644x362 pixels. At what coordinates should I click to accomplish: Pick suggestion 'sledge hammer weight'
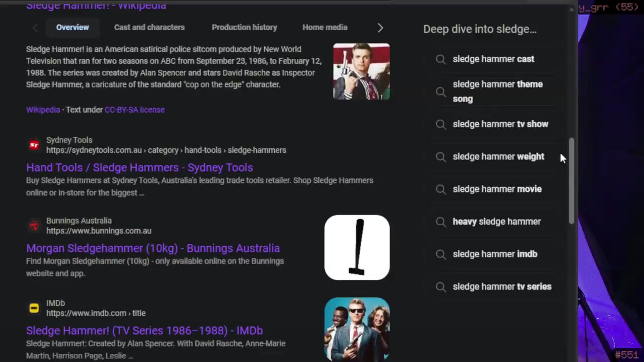498,157
